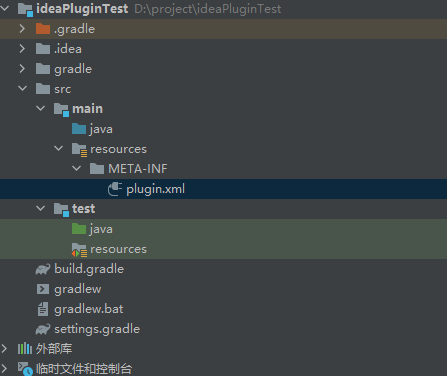Click the plugin.xml plug icon

pos(115,189)
